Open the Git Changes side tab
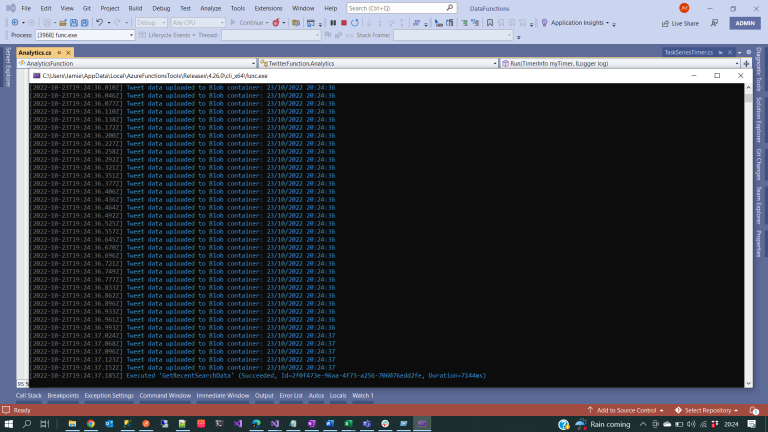This screenshot has height=432, width=768. pyautogui.click(x=759, y=165)
